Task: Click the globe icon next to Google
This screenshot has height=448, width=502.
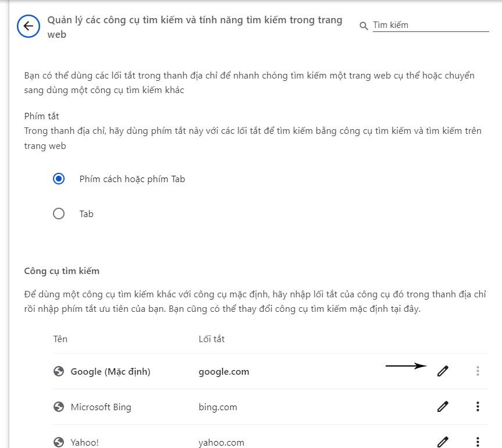Action: click(x=59, y=371)
